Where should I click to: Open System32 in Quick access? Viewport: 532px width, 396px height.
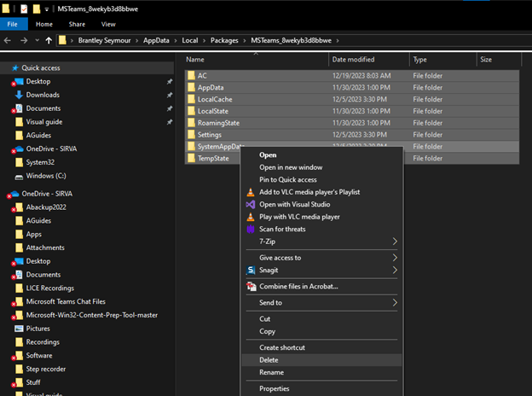pos(40,162)
